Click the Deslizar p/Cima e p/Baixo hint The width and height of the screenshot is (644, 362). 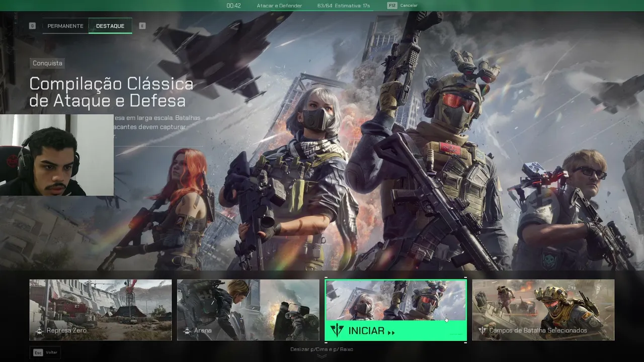pos(321,349)
